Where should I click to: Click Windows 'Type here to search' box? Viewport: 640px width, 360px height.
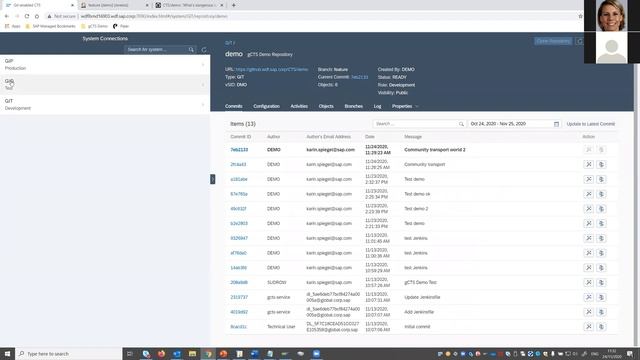[x=69, y=353]
